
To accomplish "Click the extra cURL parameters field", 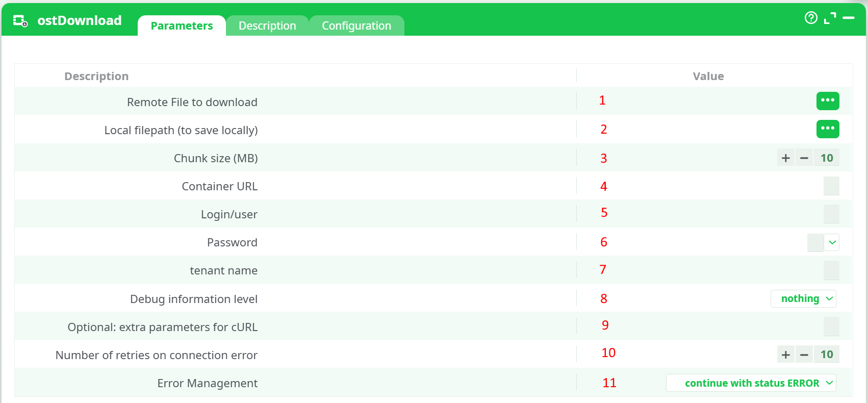I will click(x=831, y=326).
